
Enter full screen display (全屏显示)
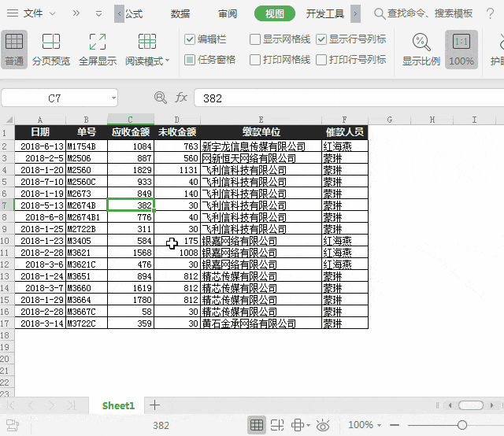pos(98,49)
